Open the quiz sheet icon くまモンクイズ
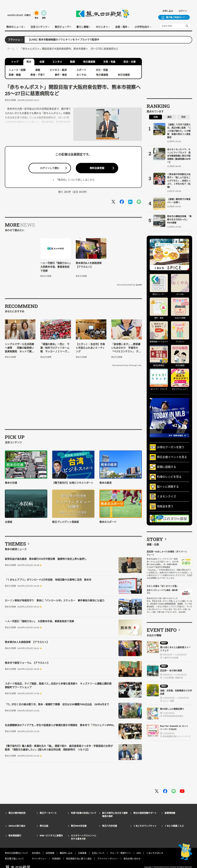Viewport: 197px width, 868px height. point(153,496)
